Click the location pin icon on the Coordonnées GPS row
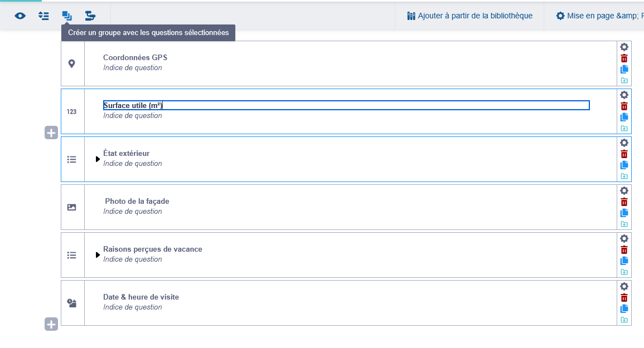 pyautogui.click(x=71, y=63)
